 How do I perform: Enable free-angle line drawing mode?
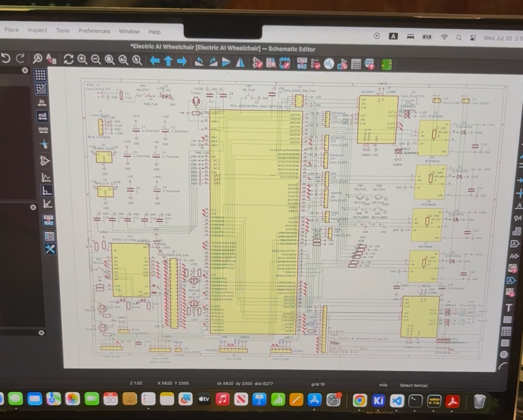pos(46,177)
